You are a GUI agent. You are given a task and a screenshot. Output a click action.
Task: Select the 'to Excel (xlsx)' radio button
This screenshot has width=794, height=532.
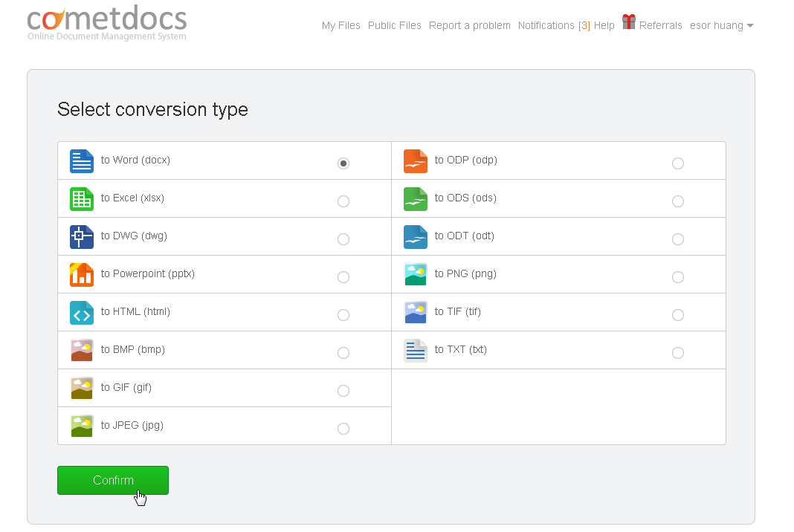[343, 201]
